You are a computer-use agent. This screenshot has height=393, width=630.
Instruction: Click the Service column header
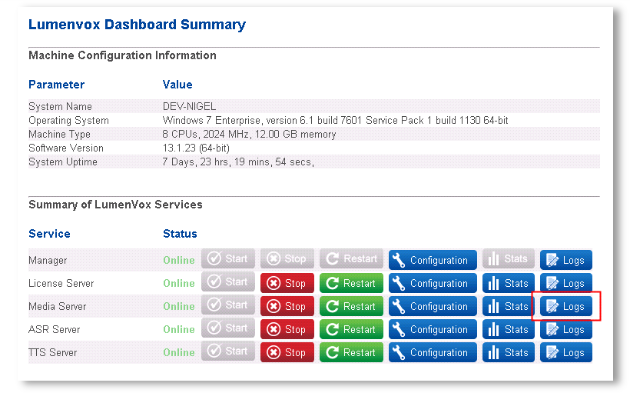[x=49, y=234]
